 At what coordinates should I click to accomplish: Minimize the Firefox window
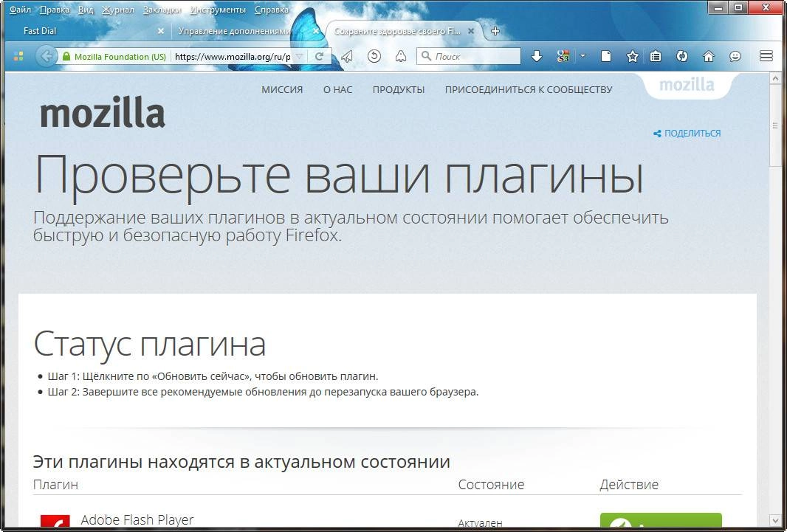coord(719,8)
